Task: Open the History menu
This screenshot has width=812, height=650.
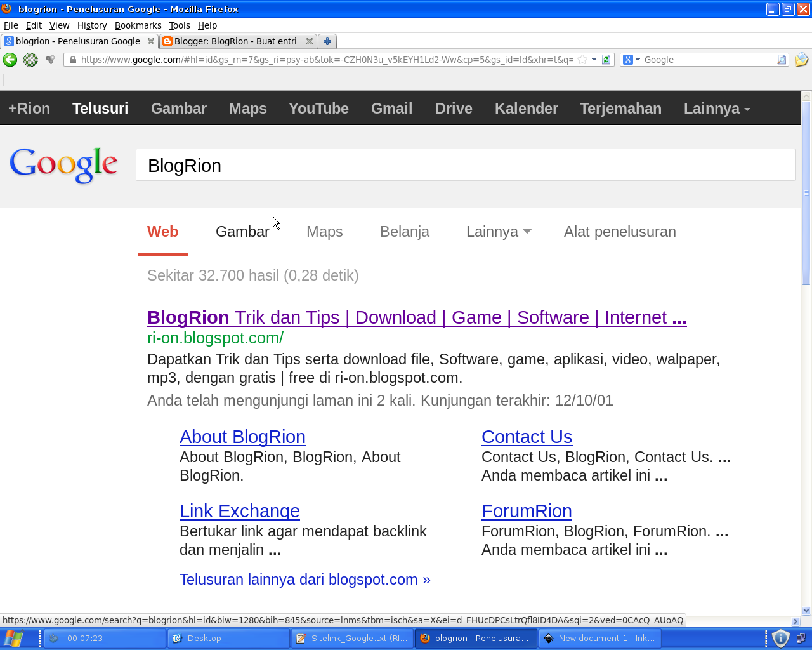Action: pyautogui.click(x=92, y=25)
